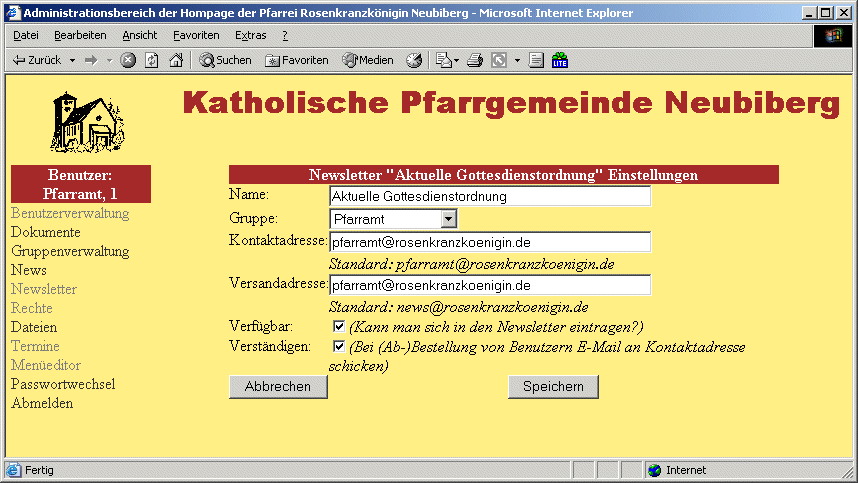
Task: Click the Newsletter Einstellungen heading bar
Action: tap(503, 174)
